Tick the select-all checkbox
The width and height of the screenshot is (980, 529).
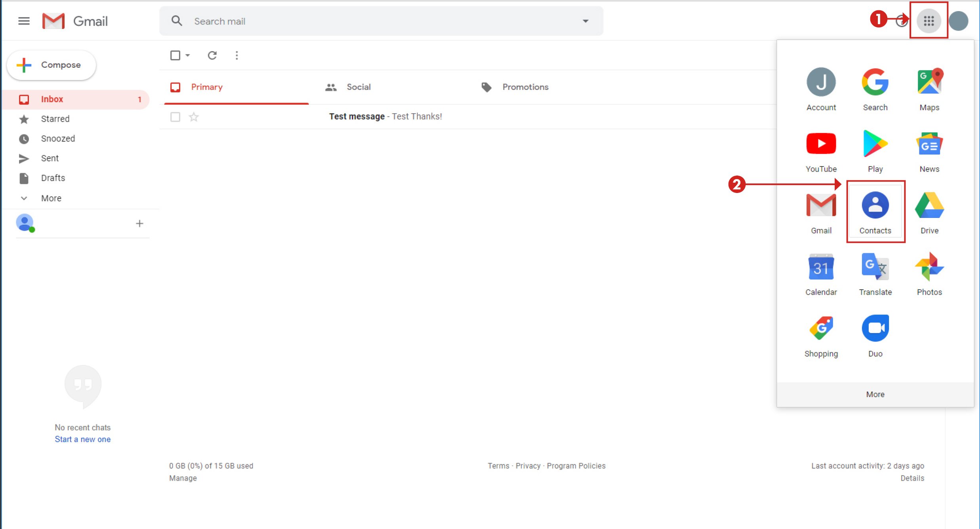(175, 55)
